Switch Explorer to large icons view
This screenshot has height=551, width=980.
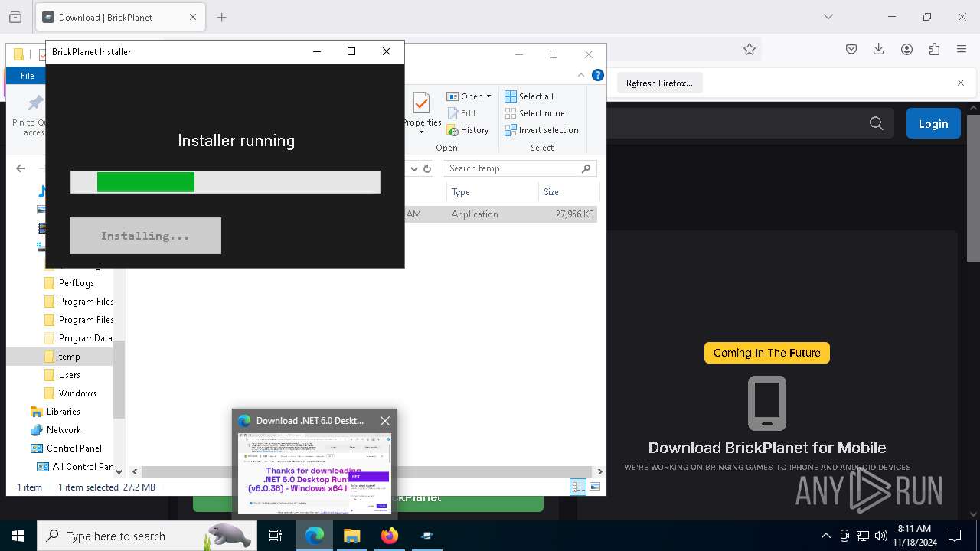click(x=595, y=487)
